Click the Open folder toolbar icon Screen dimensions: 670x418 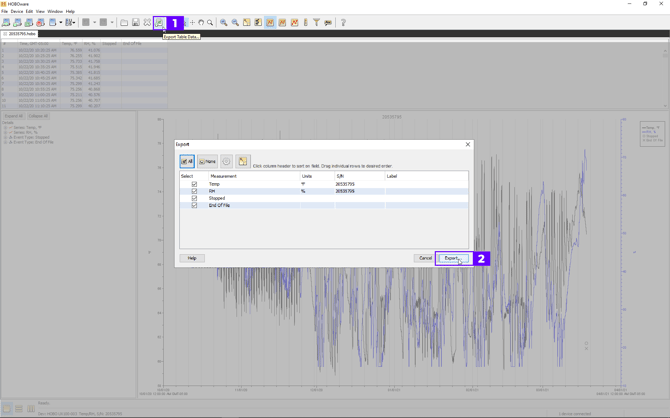click(124, 22)
